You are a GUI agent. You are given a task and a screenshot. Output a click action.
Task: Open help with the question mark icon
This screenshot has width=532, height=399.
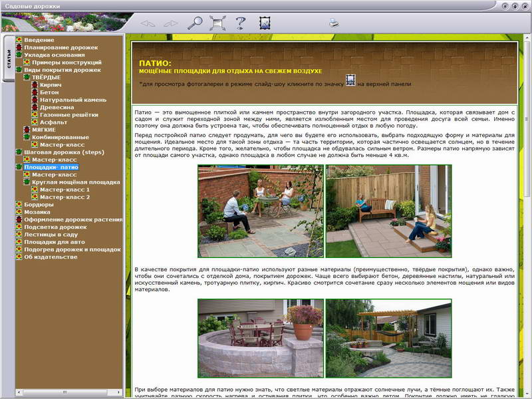tap(240, 23)
